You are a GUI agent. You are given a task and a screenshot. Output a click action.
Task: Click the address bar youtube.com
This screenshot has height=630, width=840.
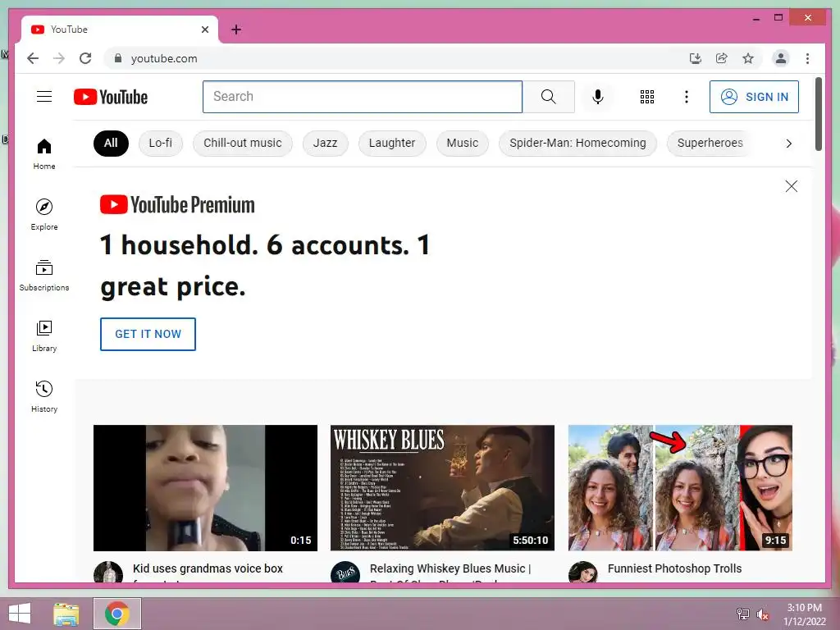(164, 58)
